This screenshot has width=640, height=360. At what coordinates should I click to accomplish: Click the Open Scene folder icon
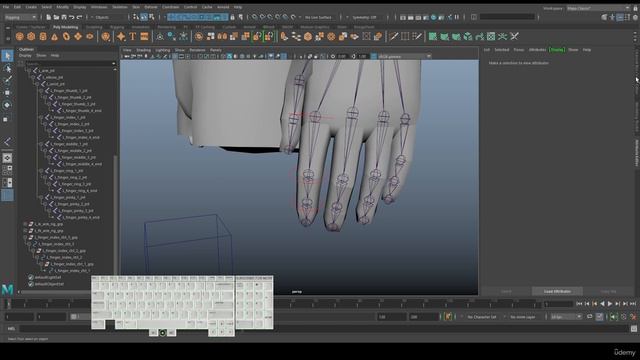56,17
